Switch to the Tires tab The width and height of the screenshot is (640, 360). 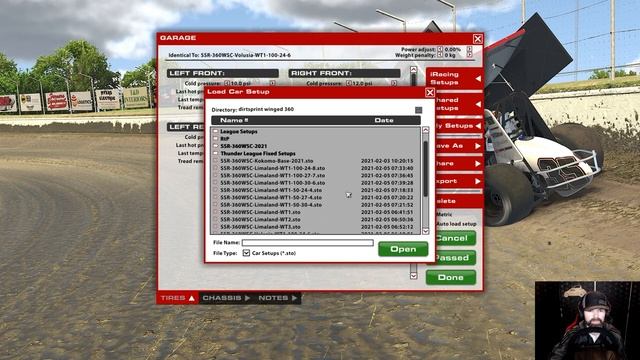tap(178, 298)
